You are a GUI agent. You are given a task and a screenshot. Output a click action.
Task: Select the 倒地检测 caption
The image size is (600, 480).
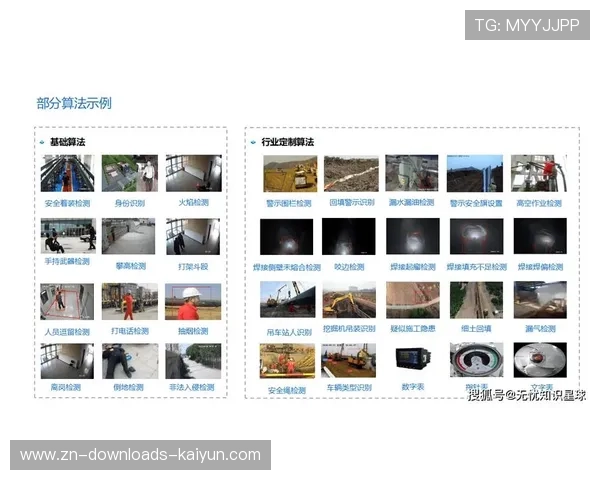point(129,387)
